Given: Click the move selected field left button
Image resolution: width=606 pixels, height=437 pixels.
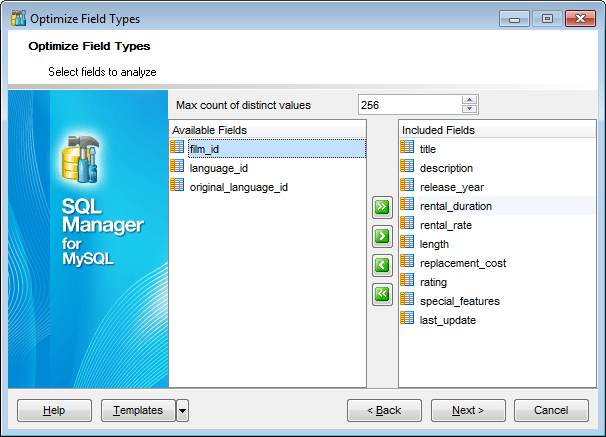Looking at the screenshot, I should 382,265.
